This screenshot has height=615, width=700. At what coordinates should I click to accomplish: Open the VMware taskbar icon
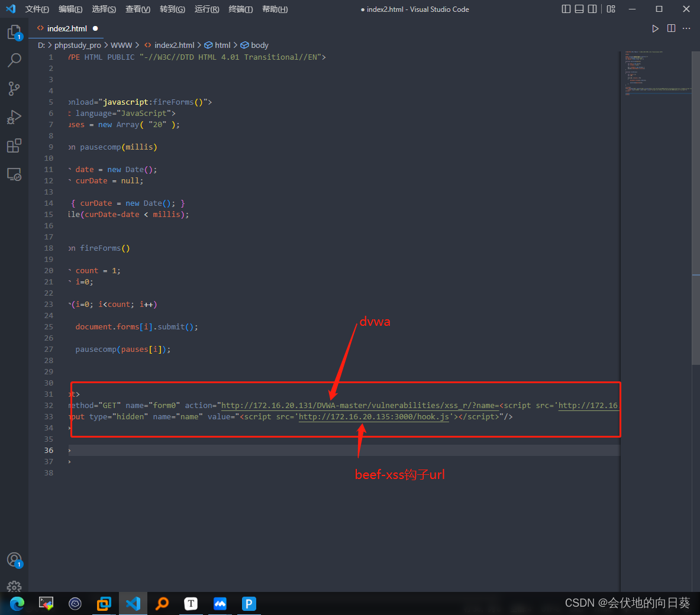[x=104, y=603]
